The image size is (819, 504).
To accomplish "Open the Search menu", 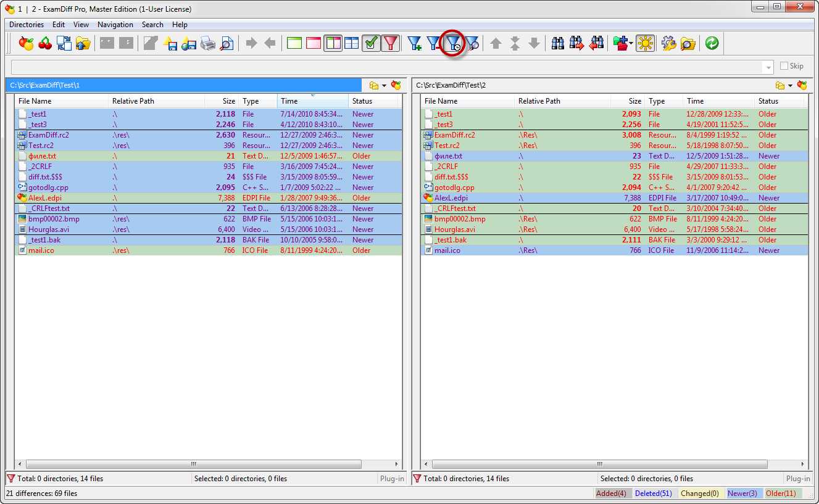I will pos(152,25).
